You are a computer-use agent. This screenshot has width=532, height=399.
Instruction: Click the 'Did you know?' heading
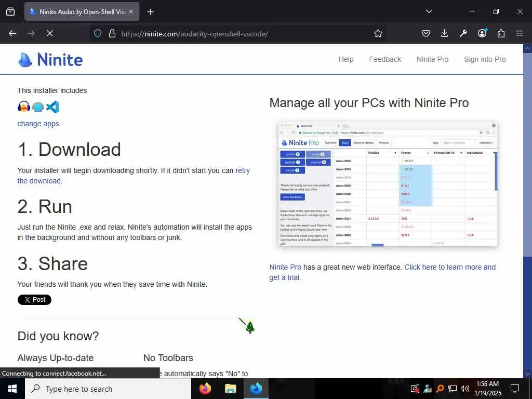(58, 336)
